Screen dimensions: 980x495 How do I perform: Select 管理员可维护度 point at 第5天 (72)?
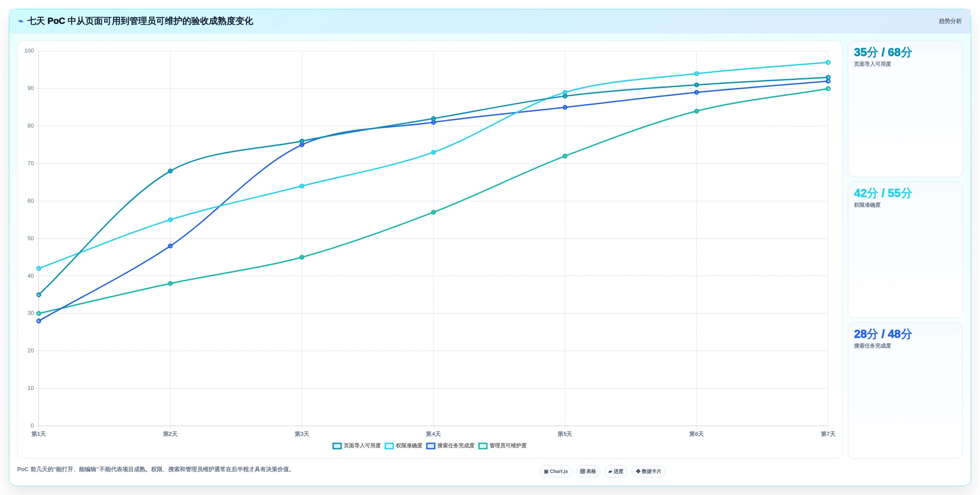coord(565,156)
